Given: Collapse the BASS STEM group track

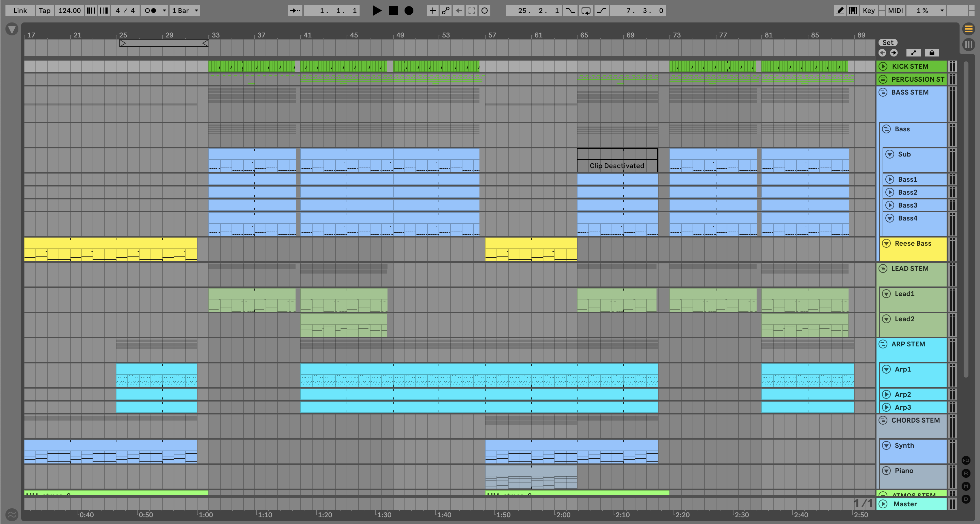Looking at the screenshot, I should click(x=883, y=93).
